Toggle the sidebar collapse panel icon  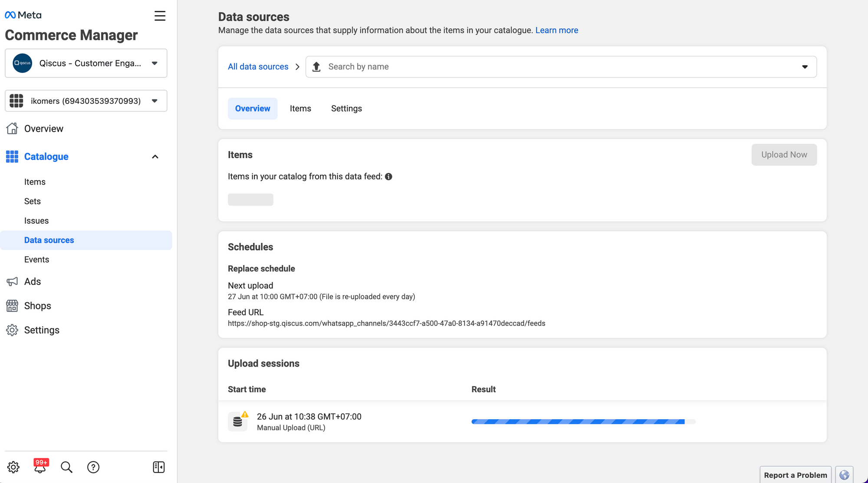(x=158, y=467)
